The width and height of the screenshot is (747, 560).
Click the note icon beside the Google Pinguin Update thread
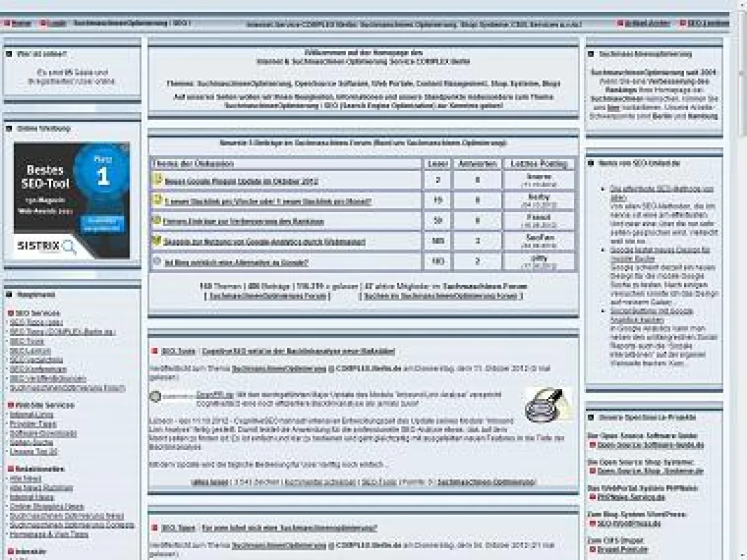pos(158,180)
